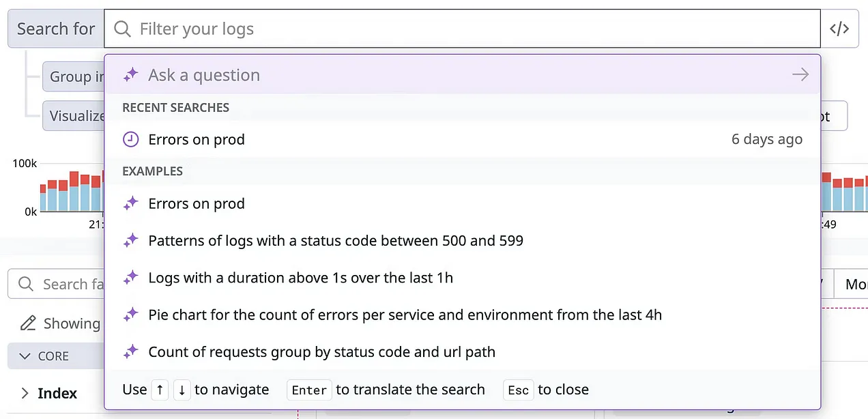Screen dimensions: 868x419
Task: Click the sparkle icon beside Ask a question
Action: point(130,74)
